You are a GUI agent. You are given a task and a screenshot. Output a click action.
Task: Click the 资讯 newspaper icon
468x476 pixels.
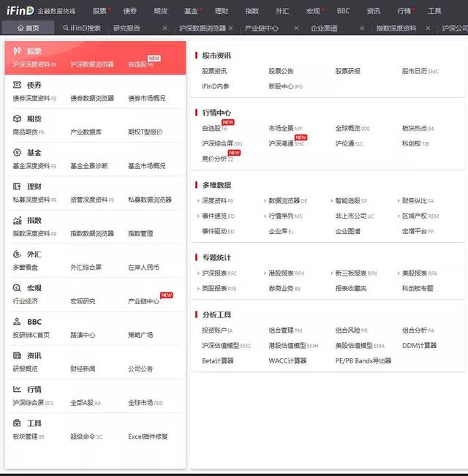coord(17,355)
